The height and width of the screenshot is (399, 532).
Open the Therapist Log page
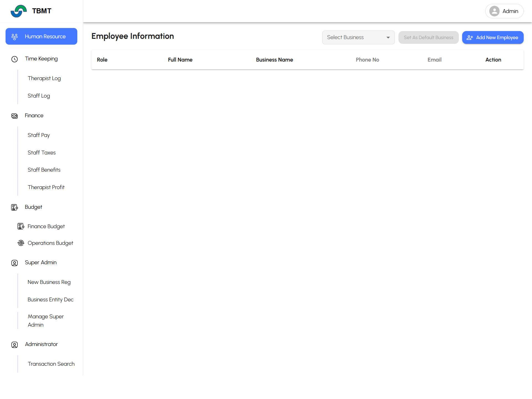(x=44, y=78)
